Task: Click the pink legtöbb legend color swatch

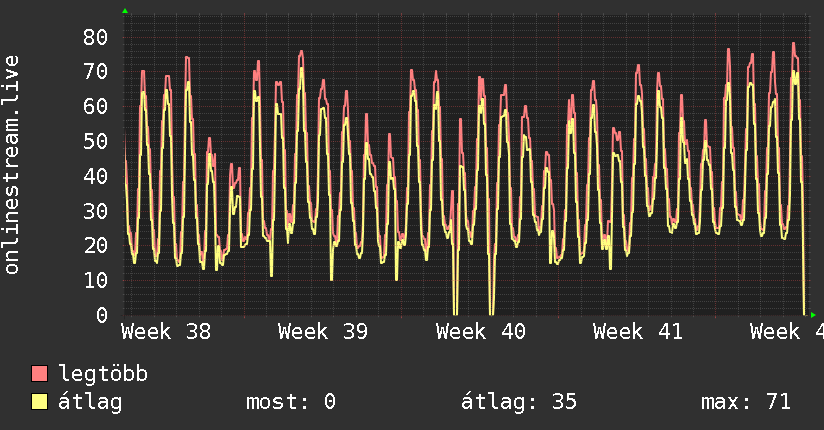Action: point(39,374)
